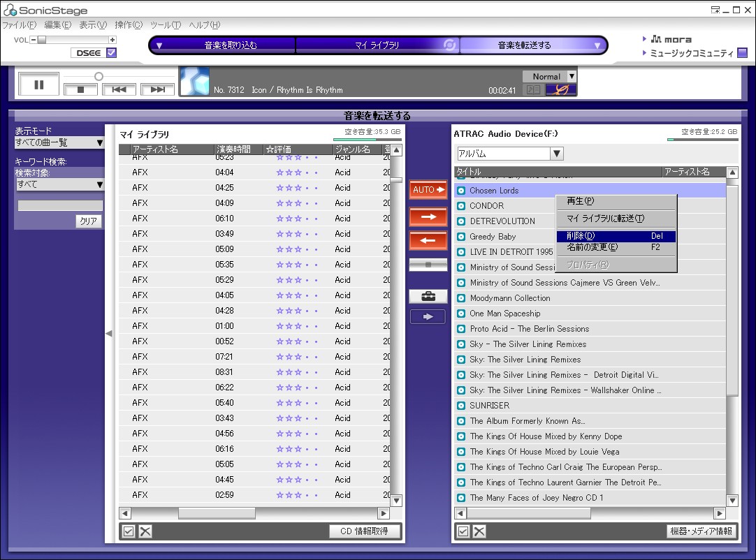Open the 操作 menu
This screenshot has width=756, height=560.
coord(129,24)
